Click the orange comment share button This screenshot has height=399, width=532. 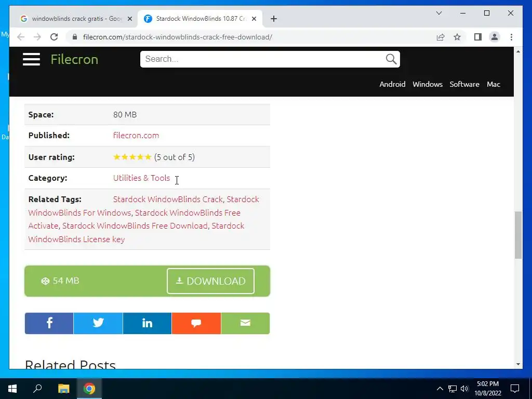pos(196,323)
